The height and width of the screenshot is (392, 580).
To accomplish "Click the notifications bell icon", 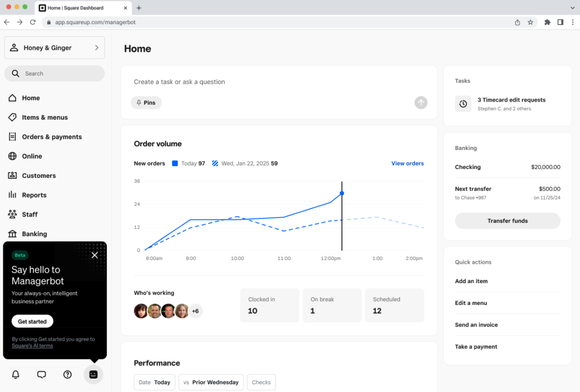I will pyautogui.click(x=16, y=374).
